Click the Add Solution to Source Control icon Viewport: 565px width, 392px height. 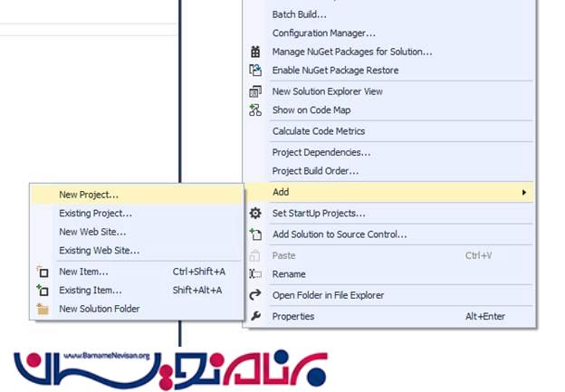[x=255, y=234]
